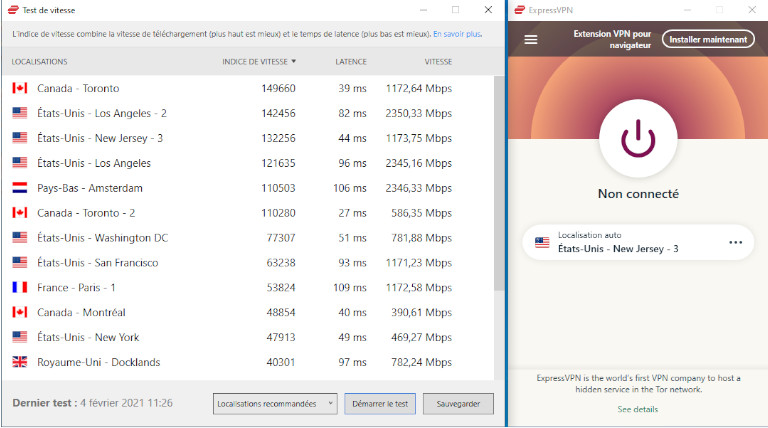
Task: Sort by the Localisations column header
Action: coord(40,62)
